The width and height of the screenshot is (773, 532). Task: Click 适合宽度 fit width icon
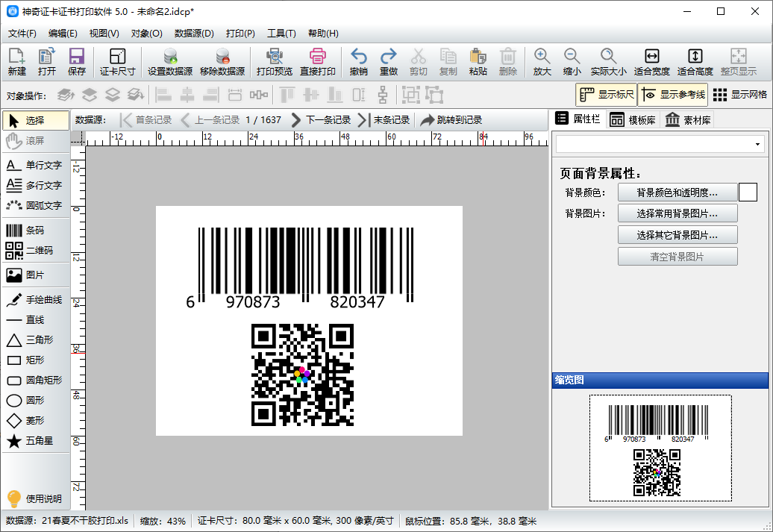click(x=651, y=62)
